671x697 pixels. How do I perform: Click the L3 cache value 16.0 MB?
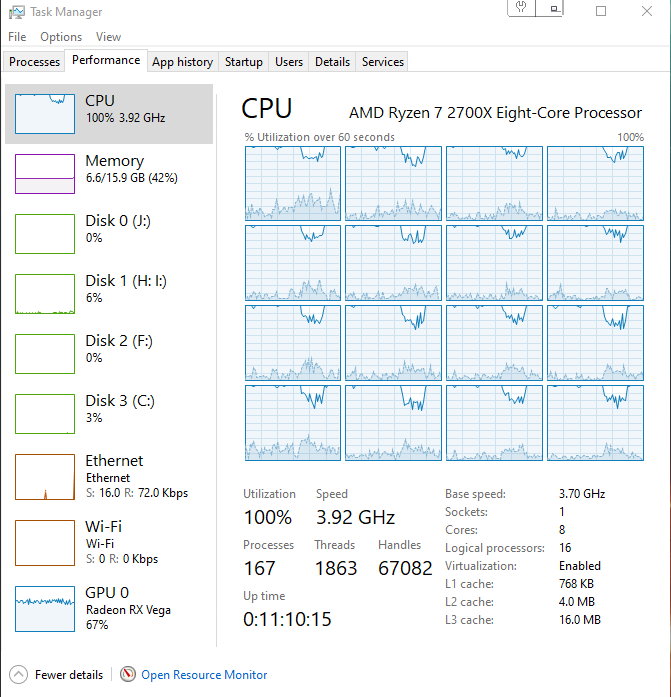pyautogui.click(x=580, y=620)
